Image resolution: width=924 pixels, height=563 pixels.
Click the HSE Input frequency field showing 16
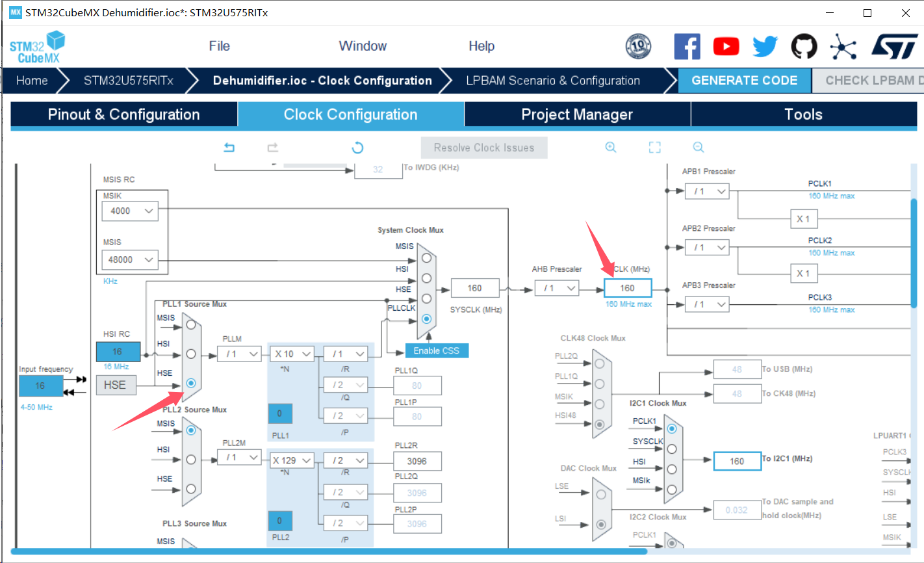pos(40,386)
